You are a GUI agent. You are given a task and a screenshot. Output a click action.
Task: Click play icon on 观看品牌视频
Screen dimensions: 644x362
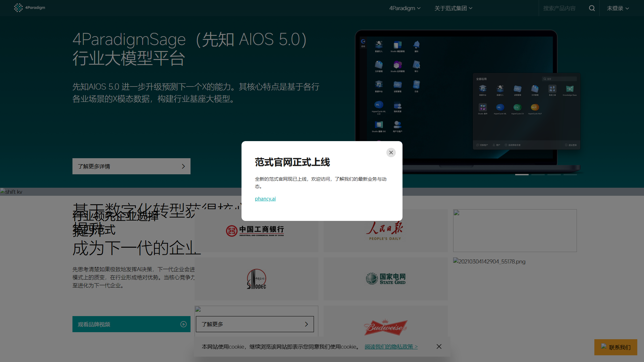coord(183,324)
